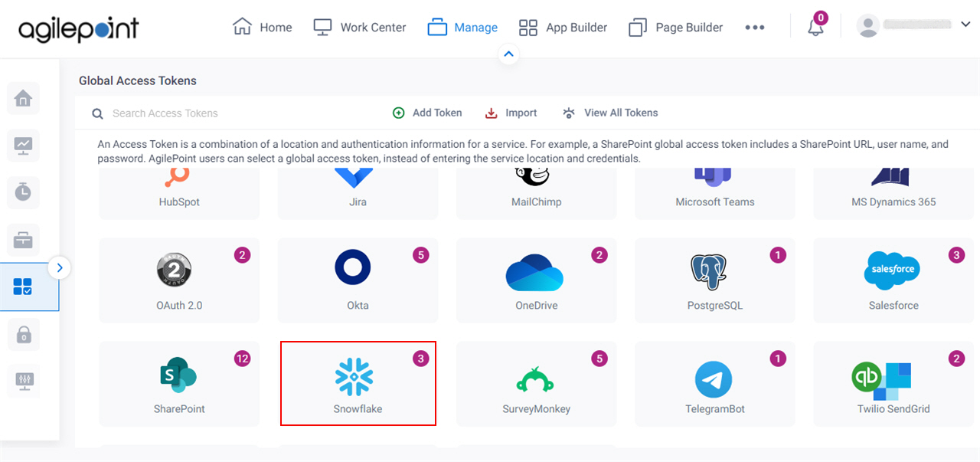Click the SharePoint logo icon
980x462 pixels.
(178, 375)
